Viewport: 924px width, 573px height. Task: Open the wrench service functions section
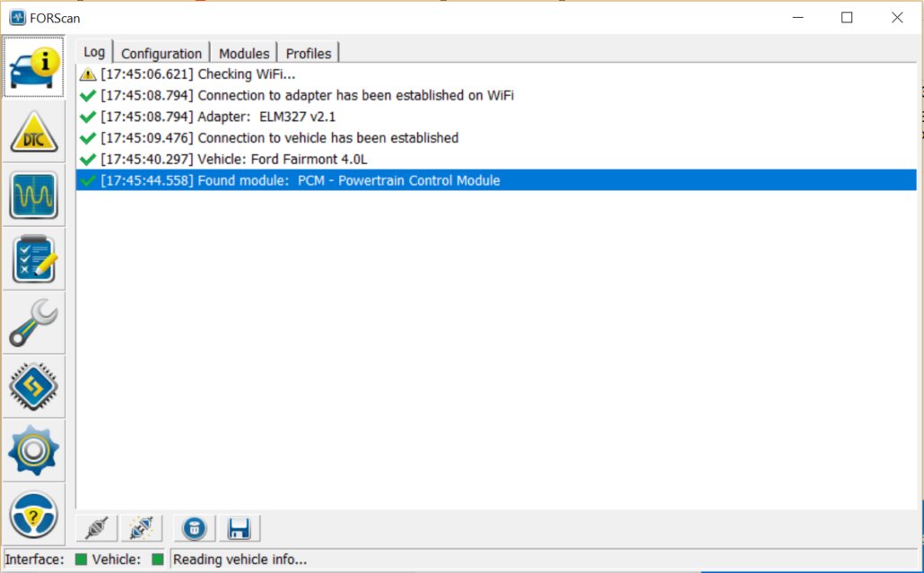(34, 323)
